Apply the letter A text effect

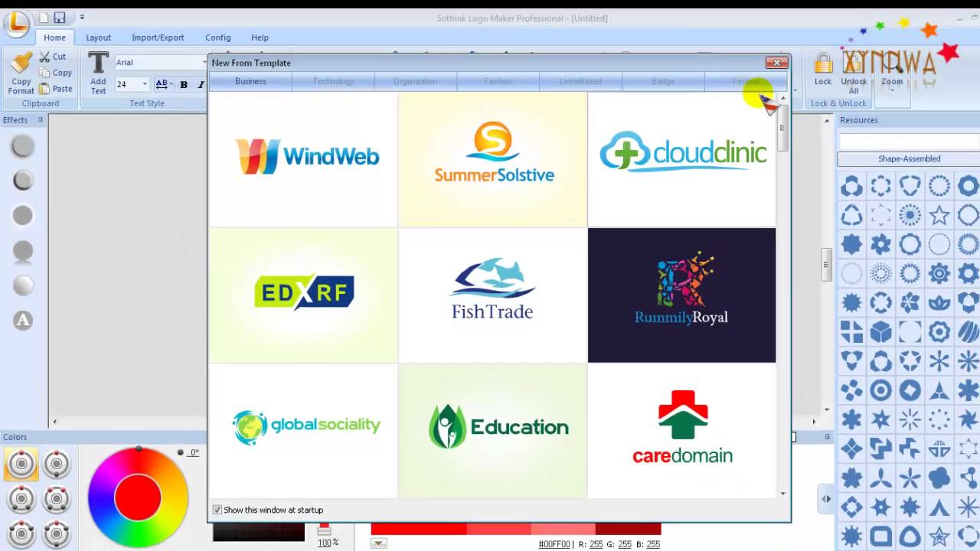click(x=23, y=320)
